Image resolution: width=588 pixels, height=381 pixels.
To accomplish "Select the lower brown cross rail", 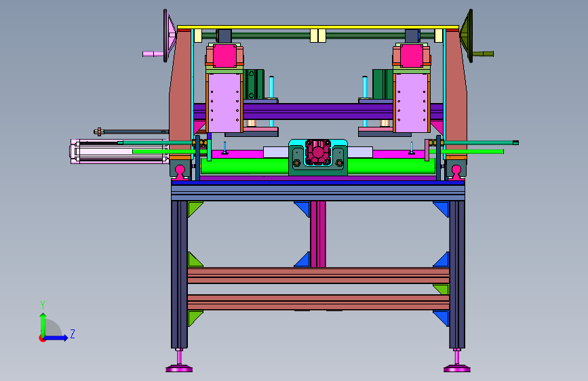I will click(x=318, y=302).
